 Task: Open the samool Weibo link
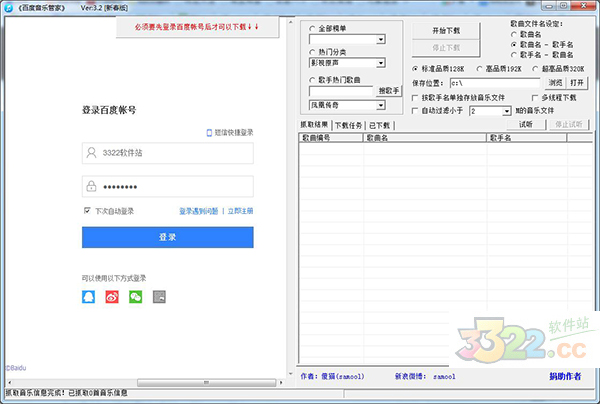coord(444,377)
